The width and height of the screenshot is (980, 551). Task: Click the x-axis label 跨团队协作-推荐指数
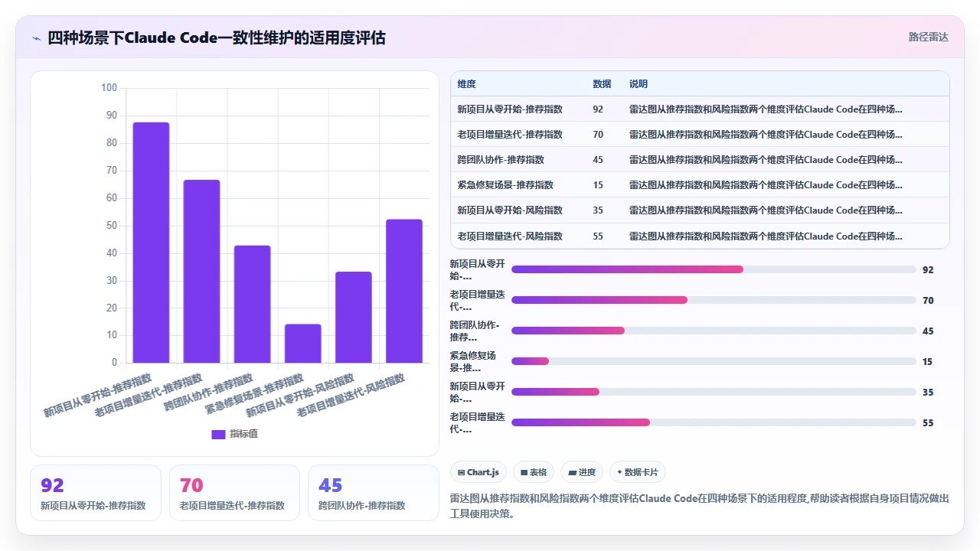[208, 393]
